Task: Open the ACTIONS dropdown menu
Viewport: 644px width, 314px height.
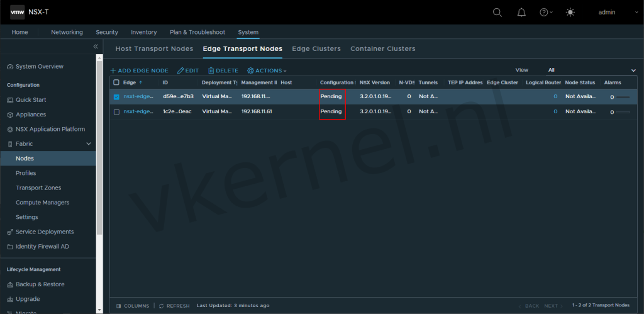Action: 267,70
